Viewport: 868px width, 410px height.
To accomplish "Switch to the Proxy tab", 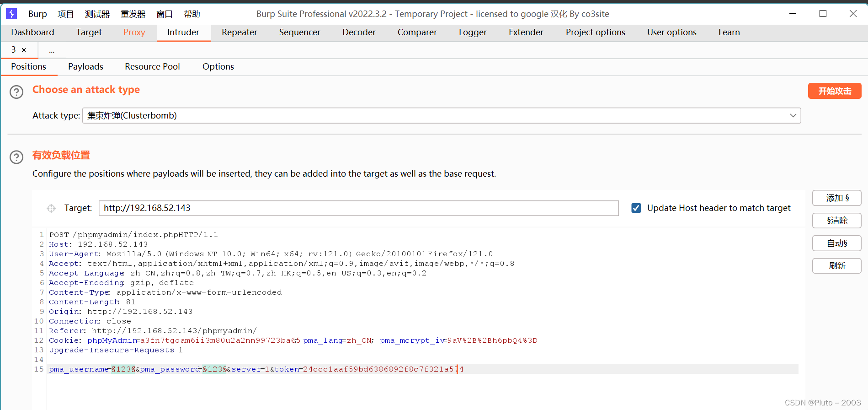I will [134, 32].
